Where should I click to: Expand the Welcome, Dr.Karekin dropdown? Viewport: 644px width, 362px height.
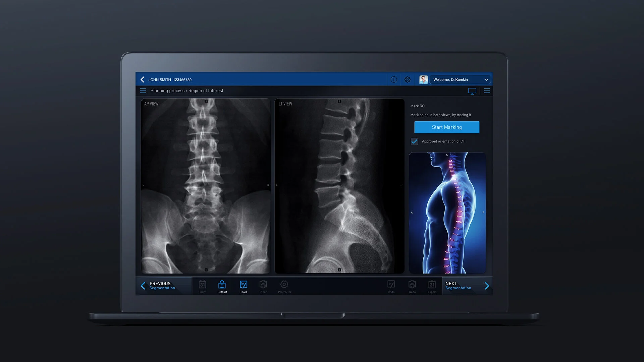(486, 79)
